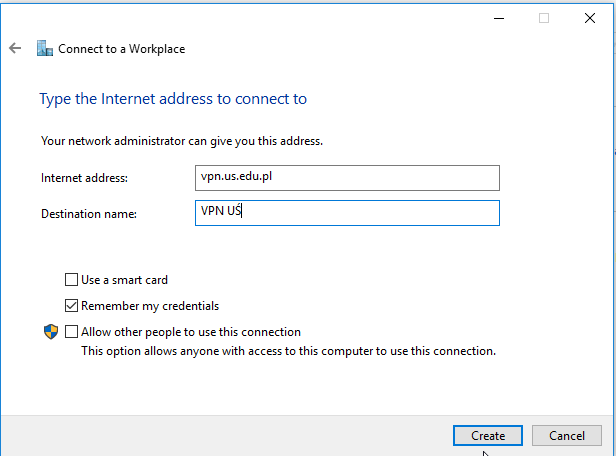The image size is (616, 456).
Task: Close the wizard with the X icon
Action: pos(590,18)
